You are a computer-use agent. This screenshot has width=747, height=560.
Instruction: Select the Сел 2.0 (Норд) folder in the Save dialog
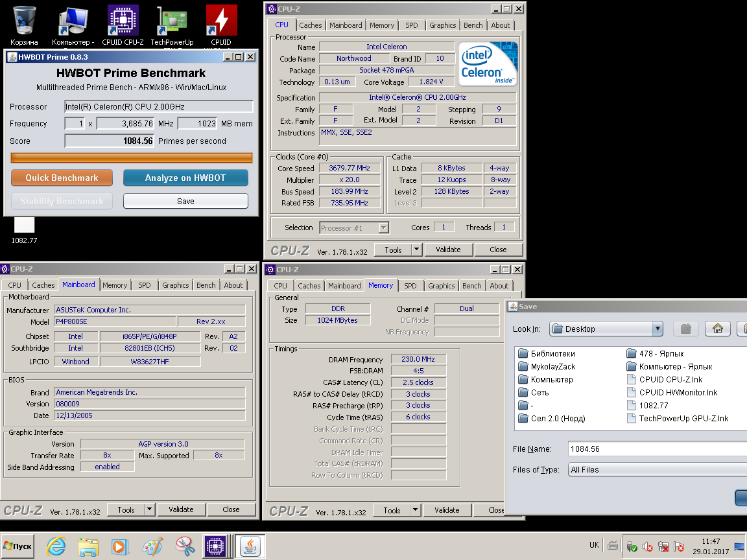[x=552, y=418]
